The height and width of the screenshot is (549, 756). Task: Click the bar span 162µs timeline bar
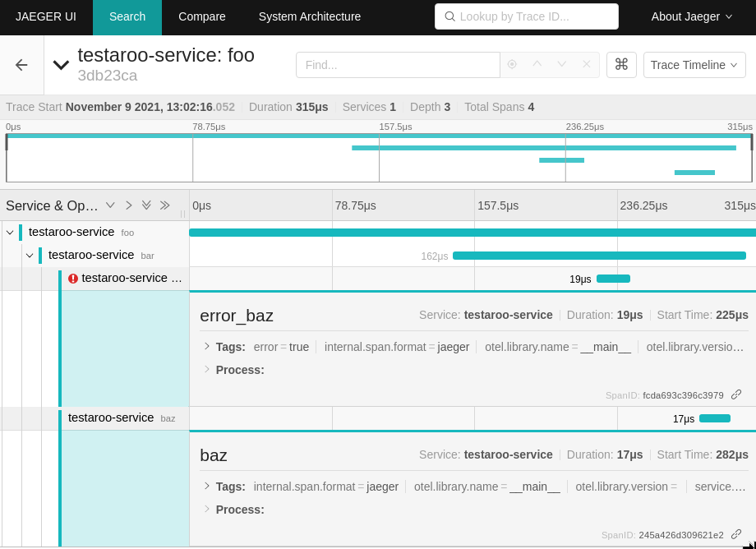tap(599, 256)
